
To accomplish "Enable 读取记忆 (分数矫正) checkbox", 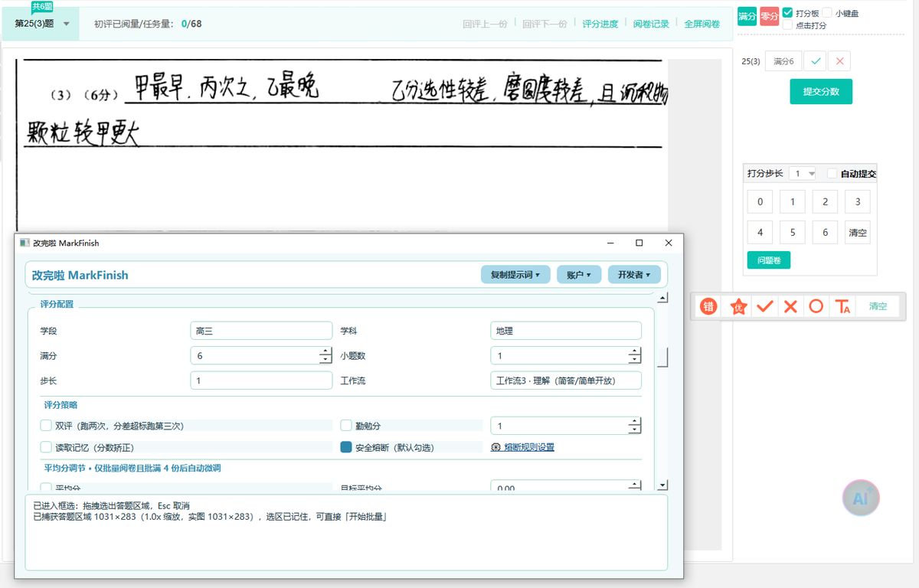I will [x=45, y=447].
